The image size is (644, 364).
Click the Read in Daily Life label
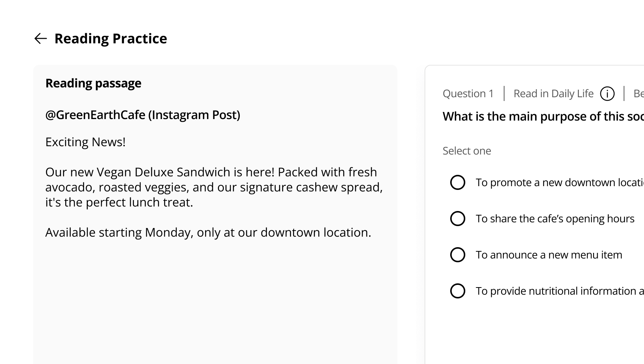[x=553, y=93]
